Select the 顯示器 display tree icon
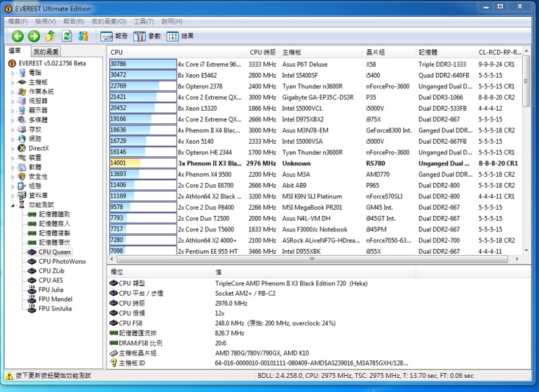The width and height of the screenshot is (539, 392). pos(22,111)
